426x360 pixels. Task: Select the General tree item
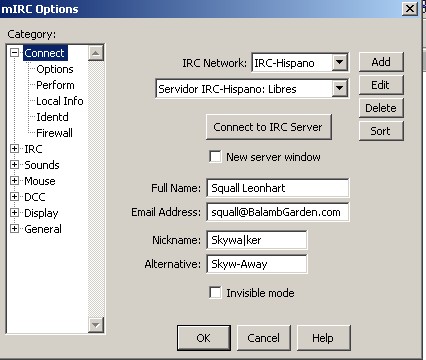pyautogui.click(x=43, y=229)
